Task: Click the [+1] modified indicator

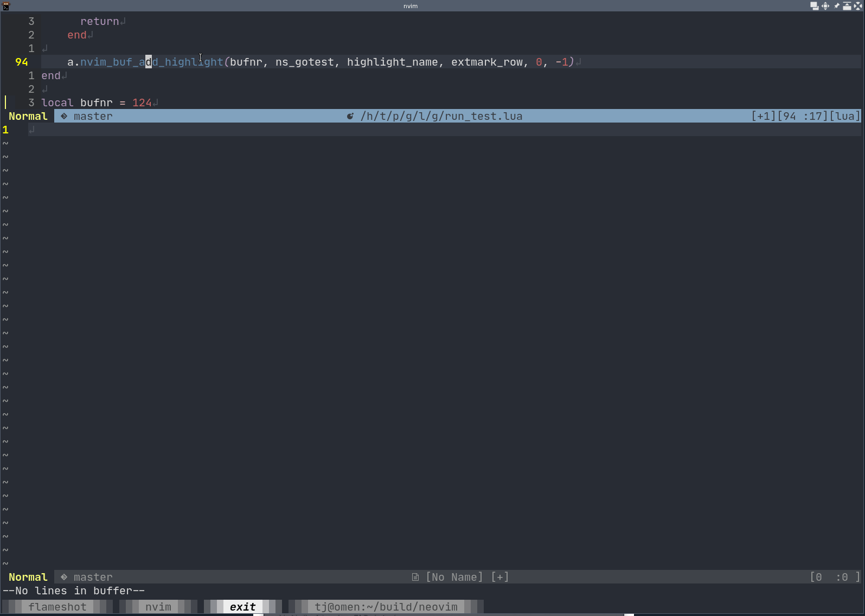Action: (x=764, y=116)
